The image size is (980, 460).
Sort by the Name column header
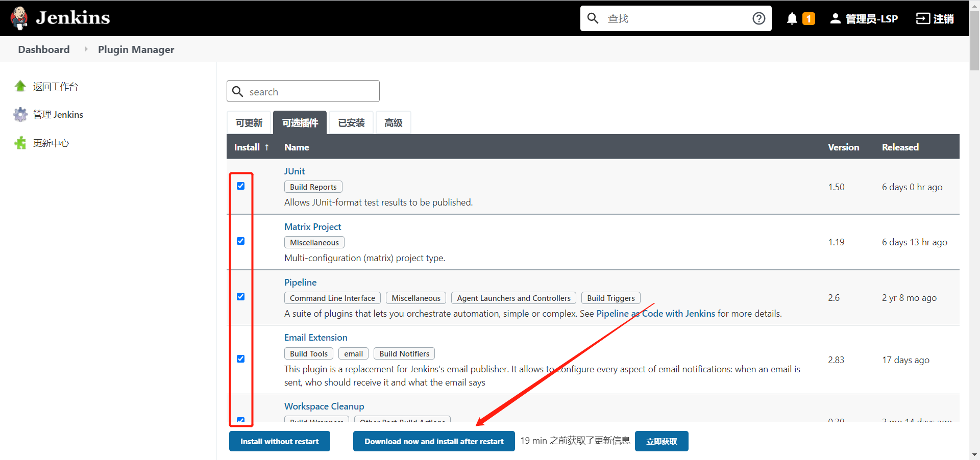[297, 147]
